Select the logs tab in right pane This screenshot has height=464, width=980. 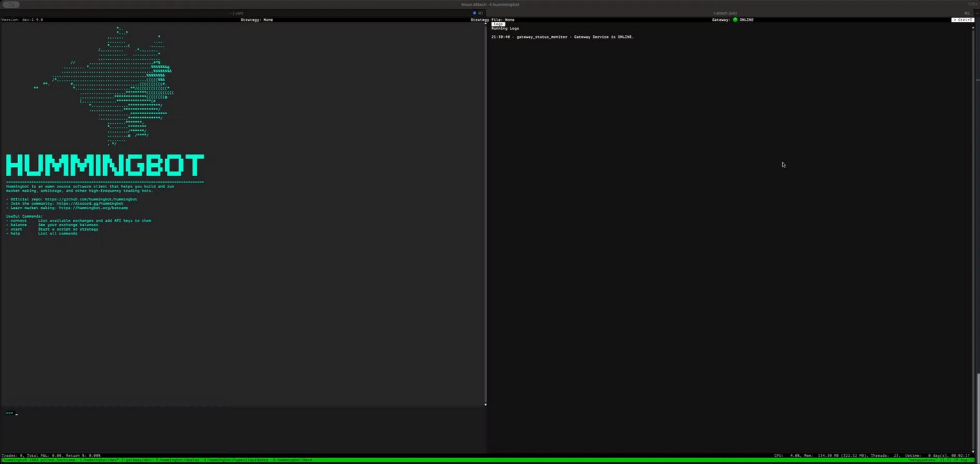[498, 24]
